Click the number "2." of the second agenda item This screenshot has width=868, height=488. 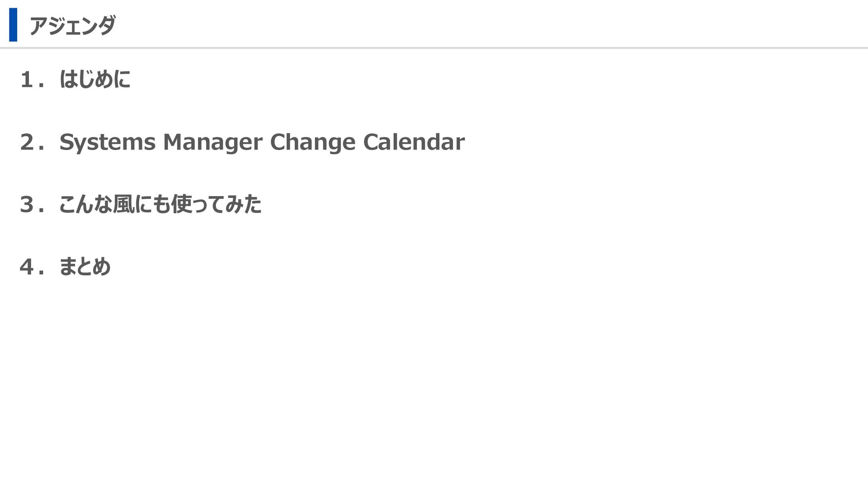(x=32, y=142)
